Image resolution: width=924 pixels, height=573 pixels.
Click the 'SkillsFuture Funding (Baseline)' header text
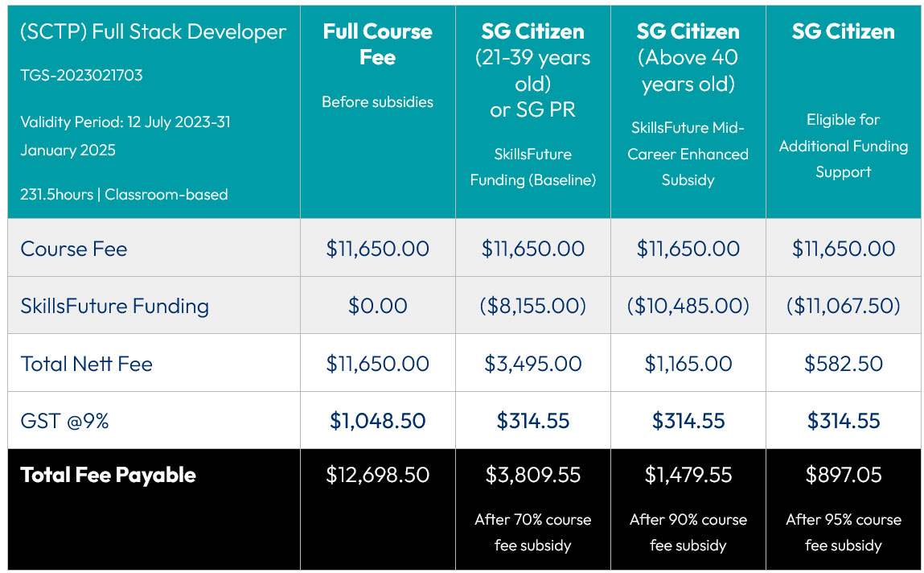coord(532,167)
